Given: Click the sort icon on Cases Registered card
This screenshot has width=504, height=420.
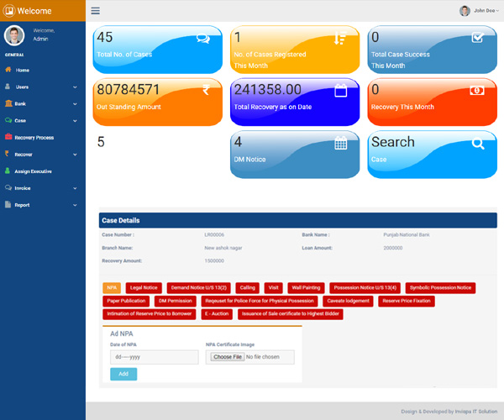Looking at the screenshot, I should [x=340, y=38].
